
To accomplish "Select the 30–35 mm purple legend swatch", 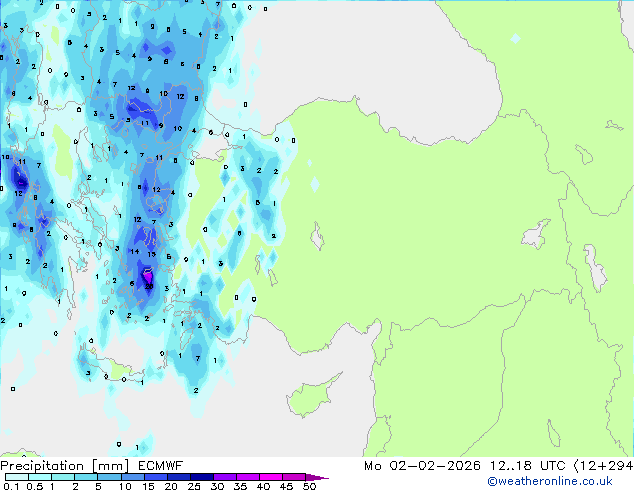I will pos(225,477).
